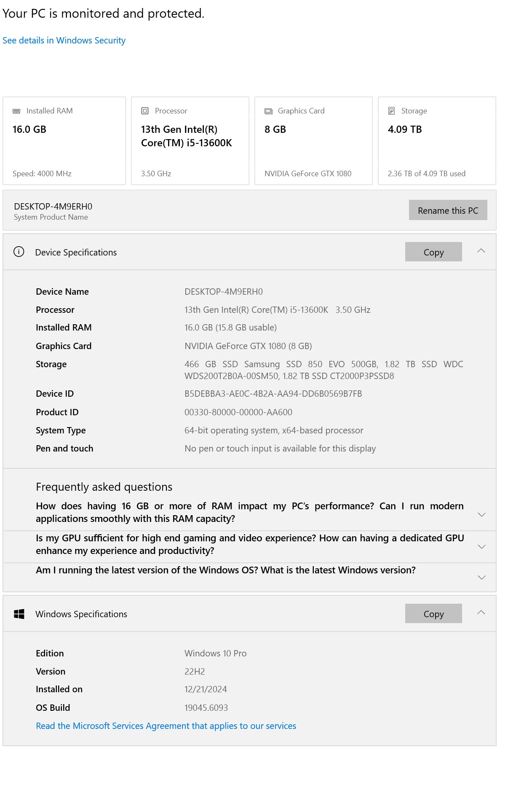This screenshot has width=532, height=793.
Task: Click the System Type 64-bit operating system value
Action: pyautogui.click(x=274, y=430)
